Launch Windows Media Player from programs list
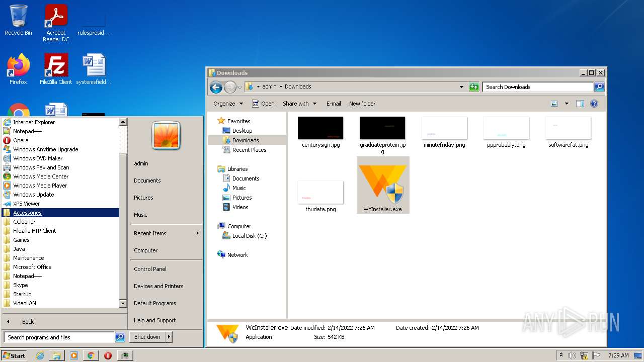Screen dimensions: 644x362 click(x=60, y=186)
